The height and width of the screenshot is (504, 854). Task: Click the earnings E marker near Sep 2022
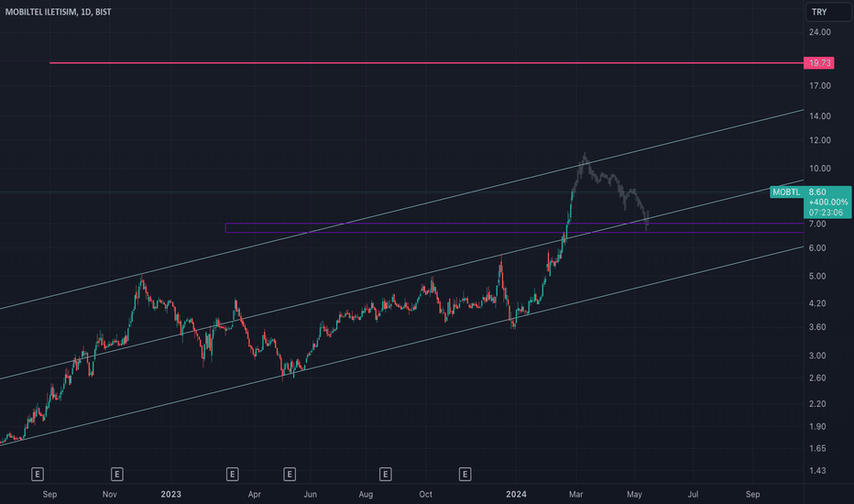click(x=37, y=474)
